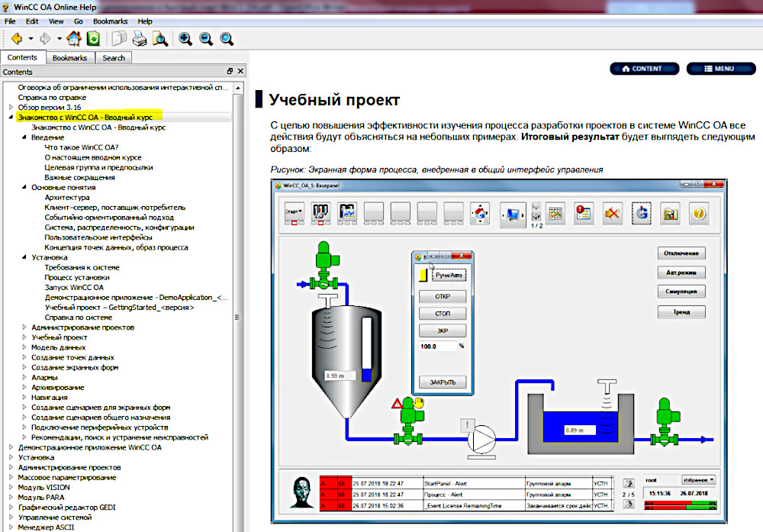Select "Менеджер ASCII" in contents tree
Screen dimensions: 763x532
(x=46, y=527)
